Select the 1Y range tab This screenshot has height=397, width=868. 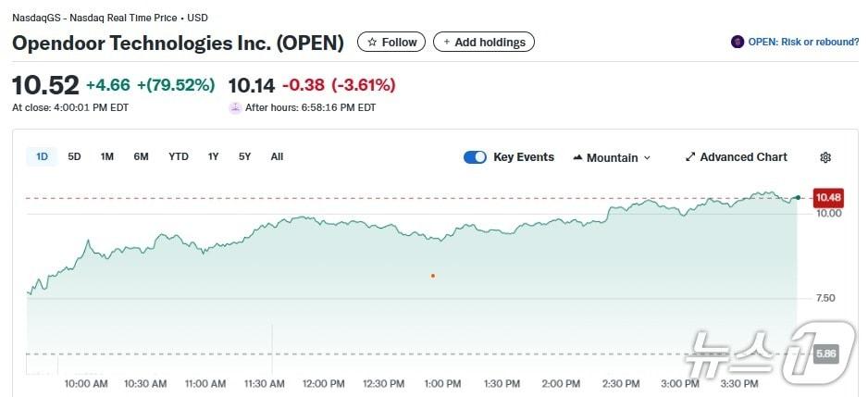(214, 156)
